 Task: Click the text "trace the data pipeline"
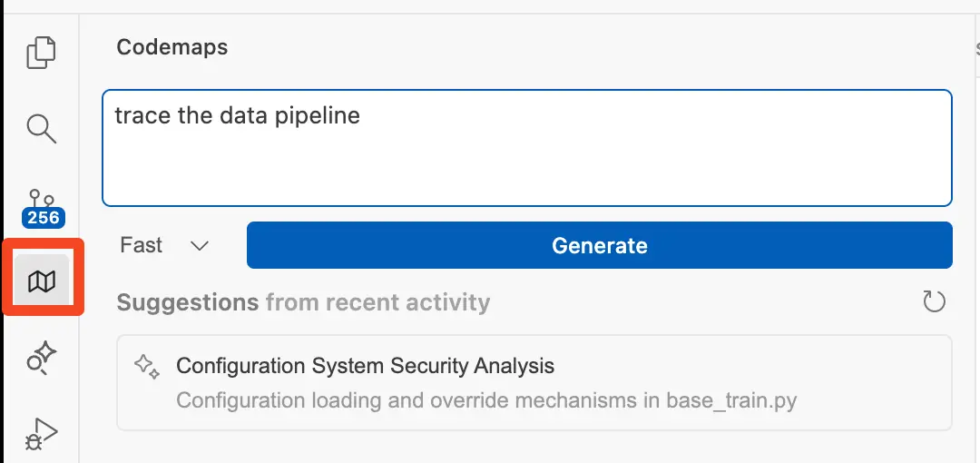tap(237, 116)
